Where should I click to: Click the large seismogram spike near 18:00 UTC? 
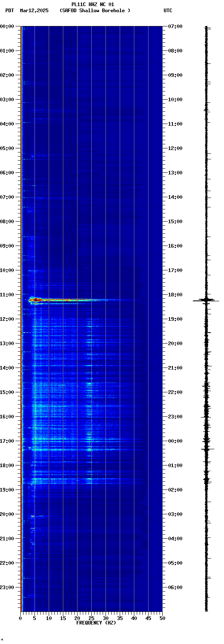(206, 300)
